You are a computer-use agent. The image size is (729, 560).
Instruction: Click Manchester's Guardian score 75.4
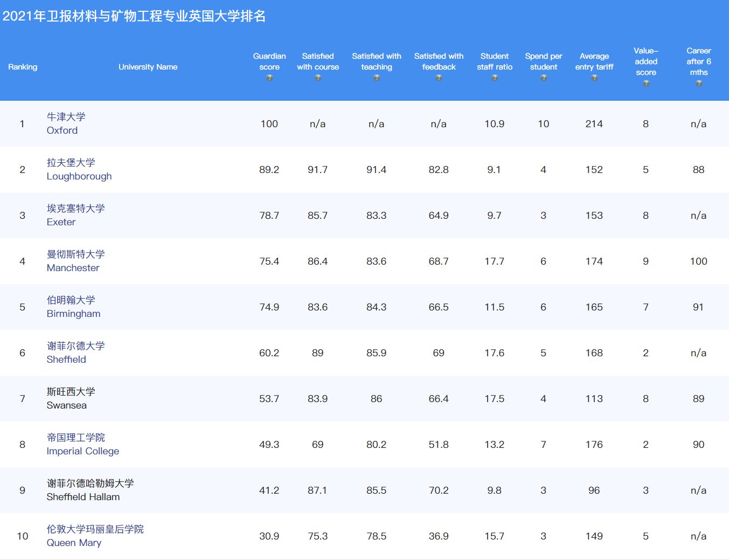click(x=269, y=261)
